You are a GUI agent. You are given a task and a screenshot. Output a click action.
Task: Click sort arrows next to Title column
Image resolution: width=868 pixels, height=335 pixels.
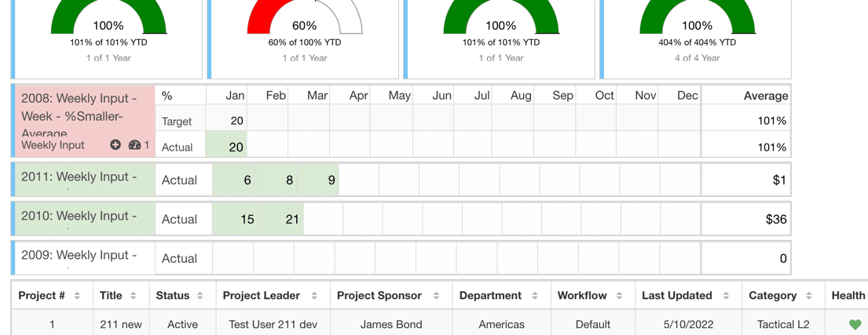[x=134, y=296]
